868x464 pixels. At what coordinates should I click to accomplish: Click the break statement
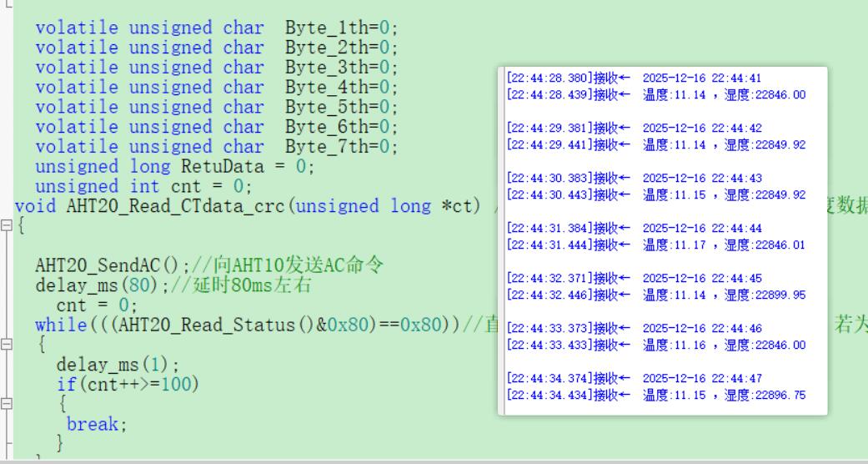[x=96, y=424]
